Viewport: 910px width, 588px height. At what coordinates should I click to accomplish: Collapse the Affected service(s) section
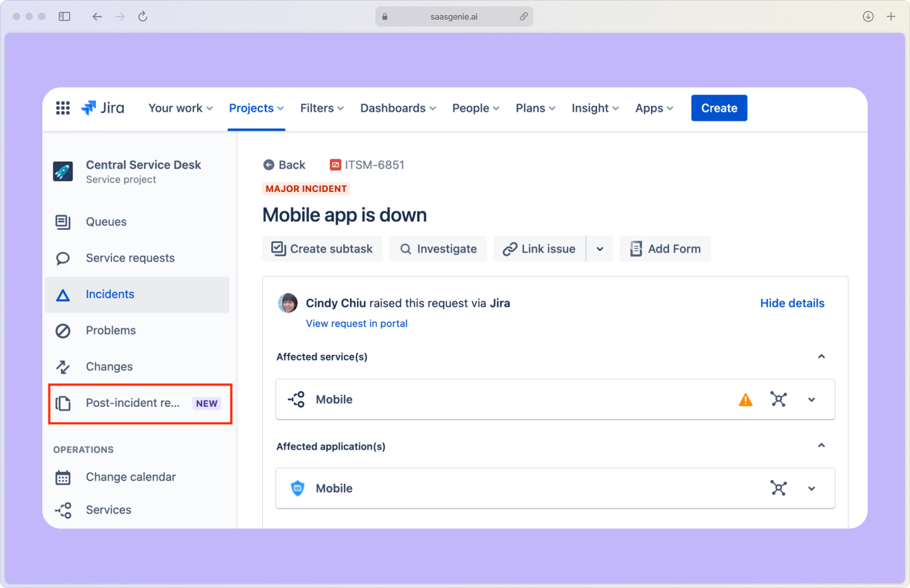(x=822, y=357)
